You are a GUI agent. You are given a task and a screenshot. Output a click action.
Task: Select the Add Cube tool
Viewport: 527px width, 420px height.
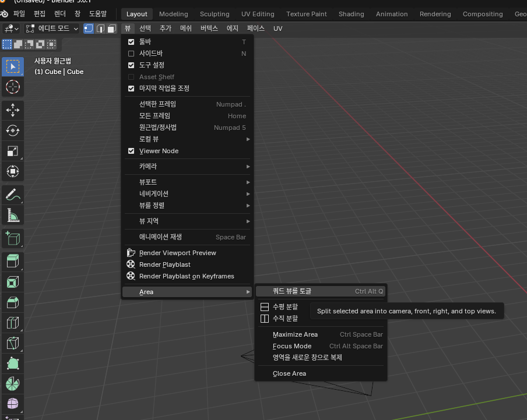click(x=13, y=238)
